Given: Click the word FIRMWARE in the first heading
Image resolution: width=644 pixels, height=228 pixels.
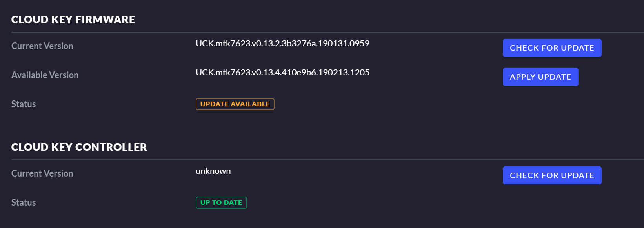Looking at the screenshot, I should [x=105, y=20].
